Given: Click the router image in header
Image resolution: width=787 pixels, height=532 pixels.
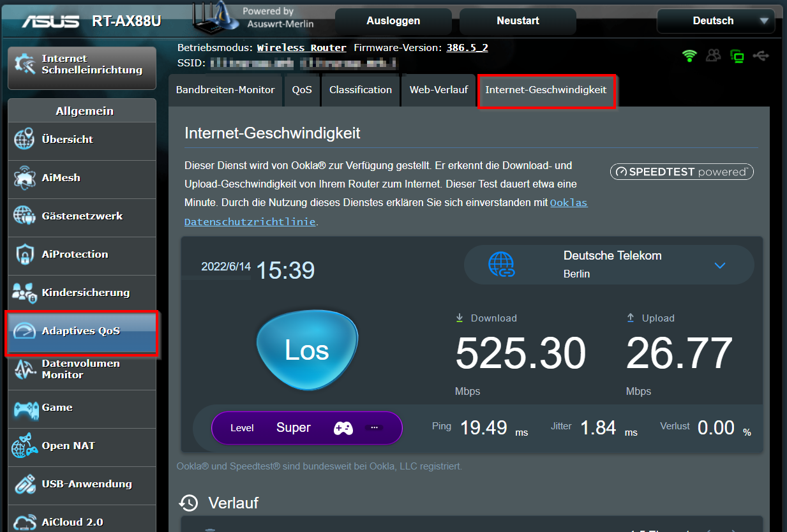Looking at the screenshot, I should coord(216,17).
